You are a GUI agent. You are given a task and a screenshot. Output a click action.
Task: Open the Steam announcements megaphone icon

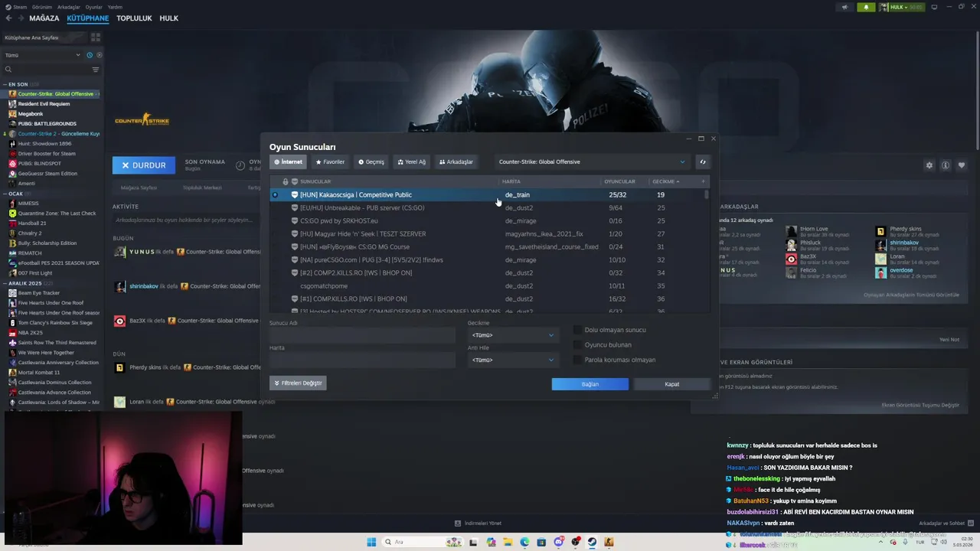pos(845,7)
